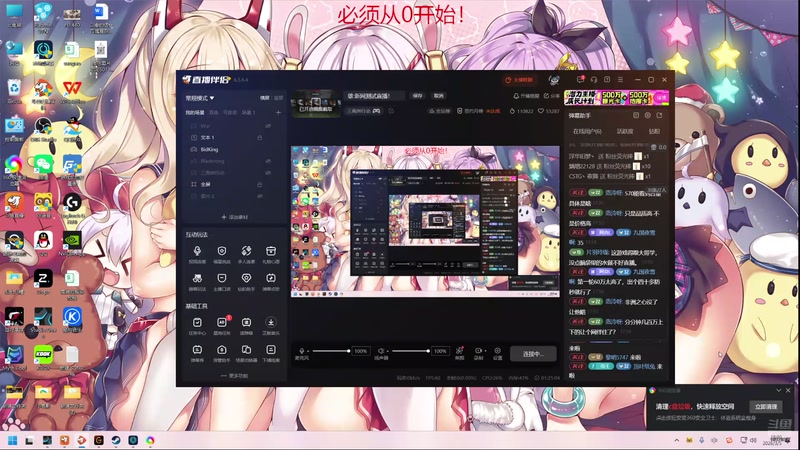Viewport: 800px width, 450px height.
Task: Click the speaker (扬声器) icon in control bar
Action: 381,351
